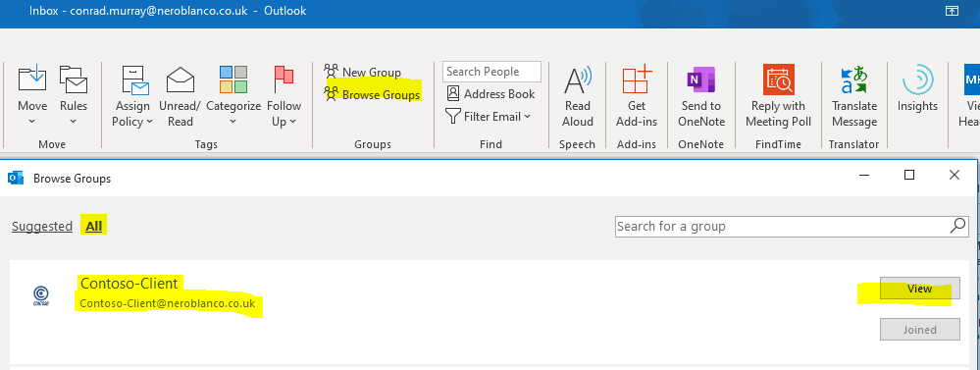Open the Rules dropdown menu
980x370 pixels.
74,95
